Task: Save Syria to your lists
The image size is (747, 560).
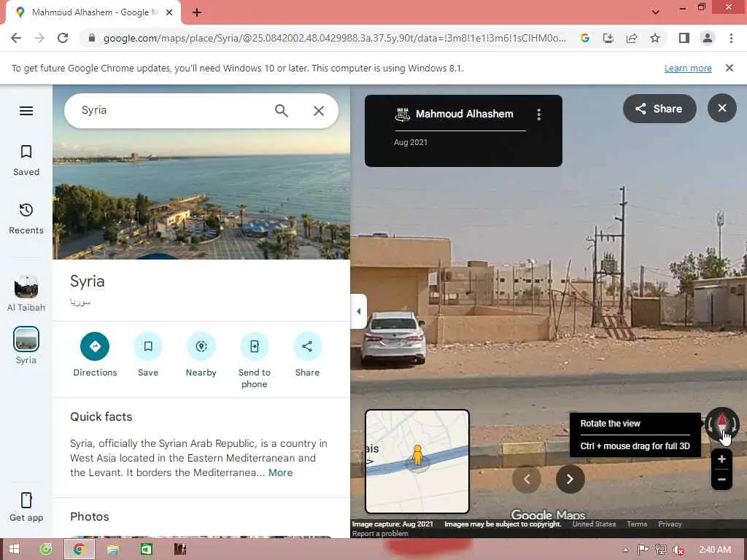Action: 148,346
